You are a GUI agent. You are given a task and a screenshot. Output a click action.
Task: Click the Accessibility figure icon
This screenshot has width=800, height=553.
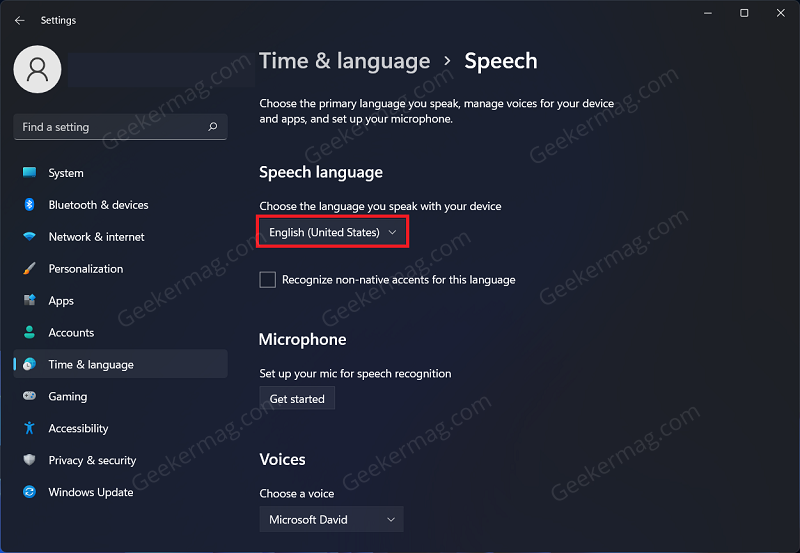coord(30,428)
